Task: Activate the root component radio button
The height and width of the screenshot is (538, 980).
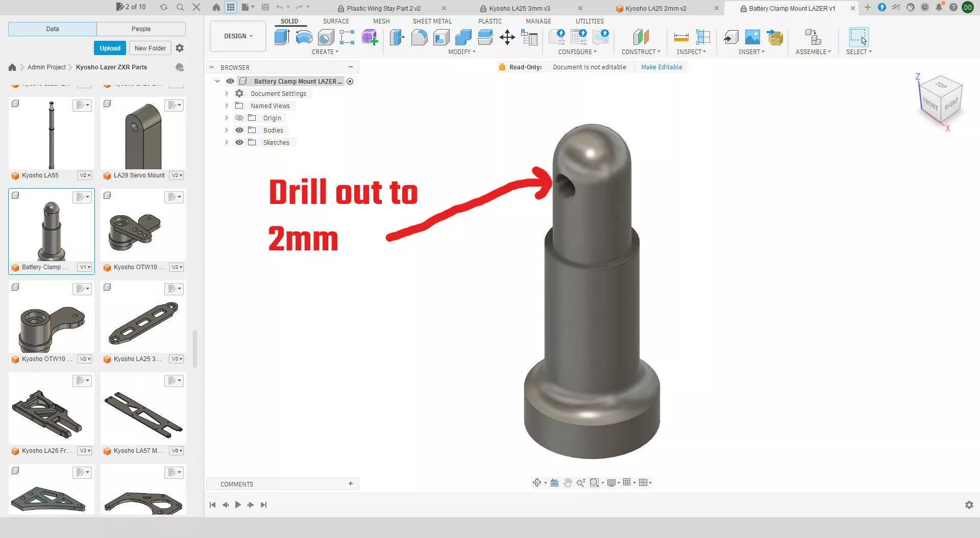Action: pos(350,81)
